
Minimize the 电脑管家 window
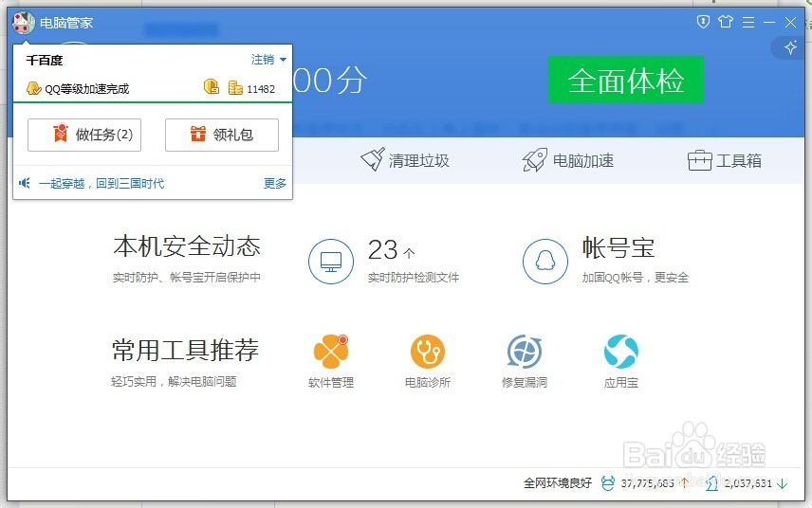coord(769,22)
